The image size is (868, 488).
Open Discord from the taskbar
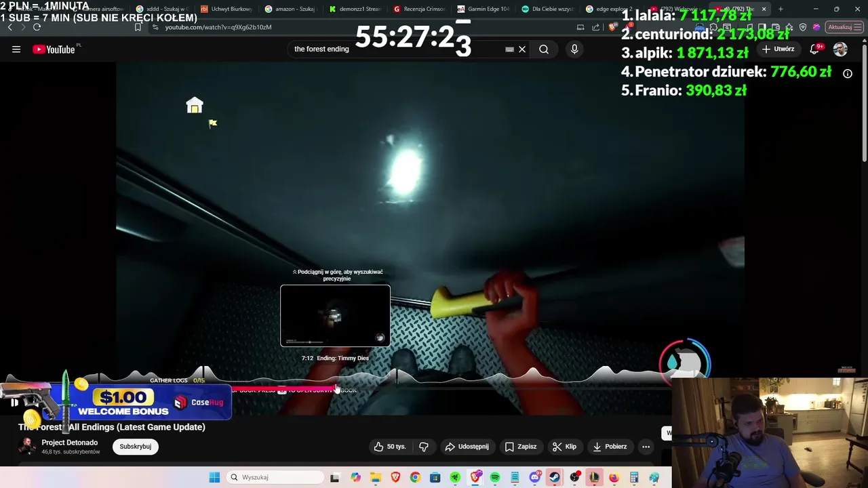535,478
